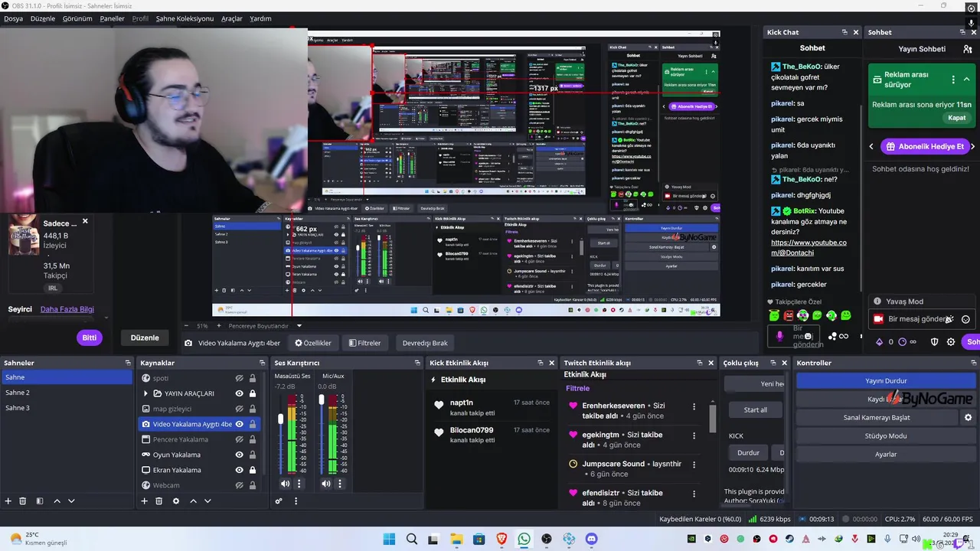The image size is (980, 551).
Task: Collapse the Reklam arası banner chevron
Action: click(966, 80)
